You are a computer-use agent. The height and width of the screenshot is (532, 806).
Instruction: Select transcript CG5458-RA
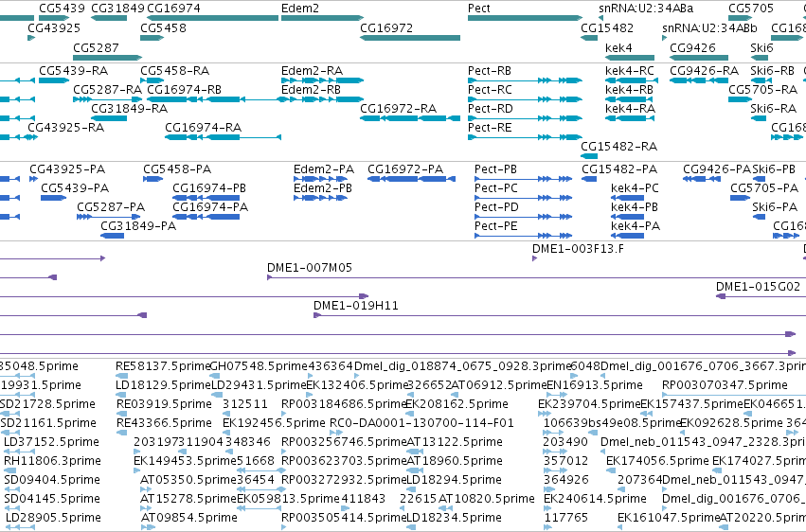[x=152, y=80]
